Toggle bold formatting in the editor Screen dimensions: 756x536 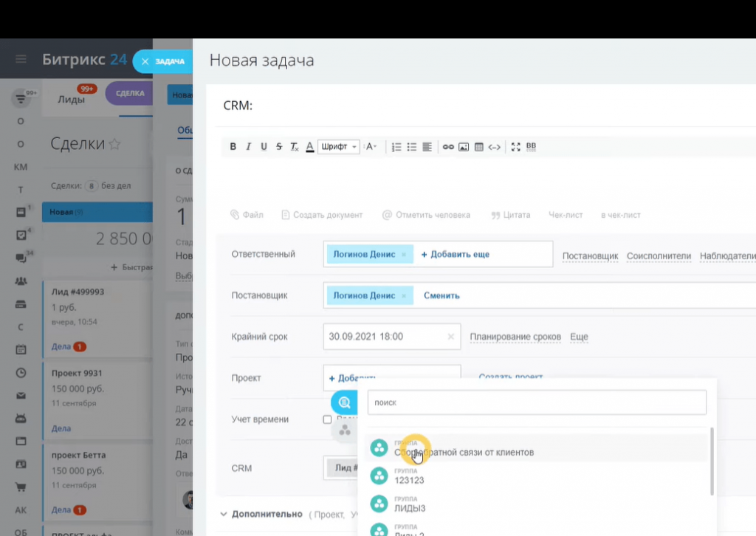tap(233, 147)
